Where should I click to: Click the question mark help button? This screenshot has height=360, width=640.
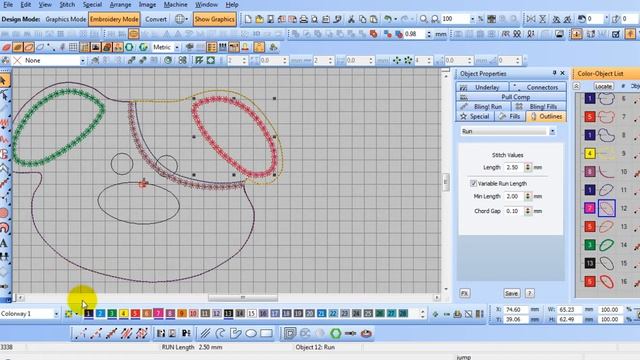(x=529, y=293)
